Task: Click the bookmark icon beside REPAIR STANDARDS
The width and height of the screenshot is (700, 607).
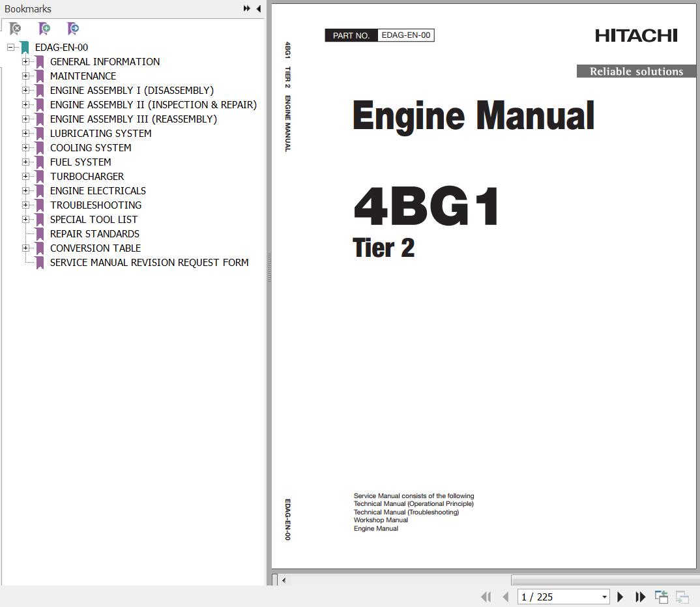Action: 40,234
